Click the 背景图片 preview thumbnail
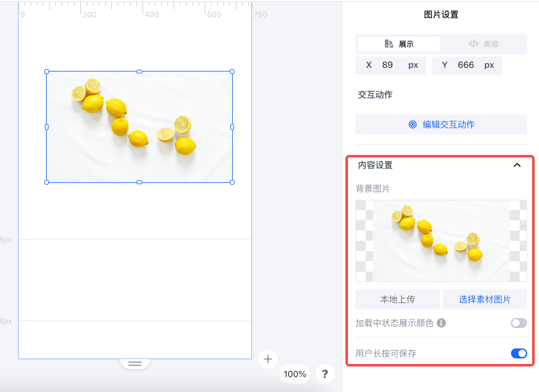 (441, 241)
